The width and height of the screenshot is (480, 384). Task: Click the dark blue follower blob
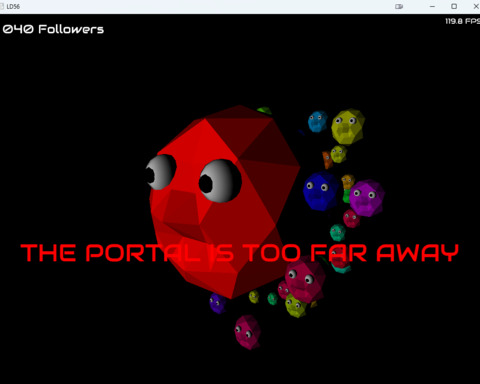[321, 191]
